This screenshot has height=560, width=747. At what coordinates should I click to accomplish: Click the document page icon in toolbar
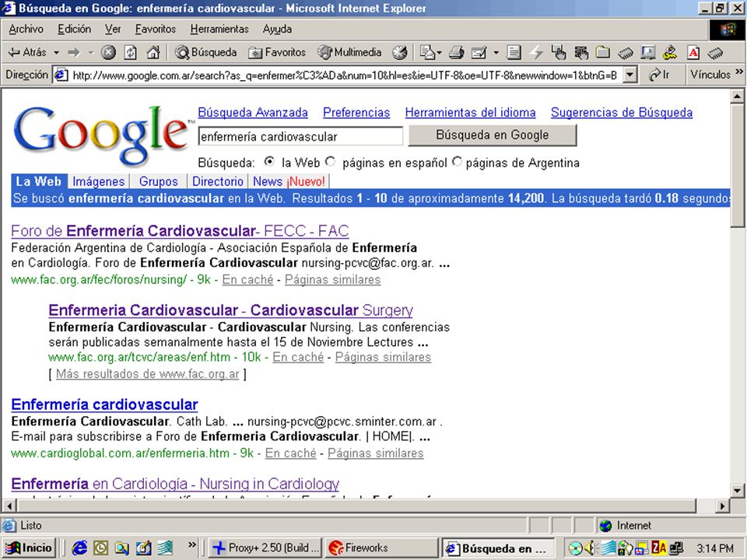tap(514, 52)
